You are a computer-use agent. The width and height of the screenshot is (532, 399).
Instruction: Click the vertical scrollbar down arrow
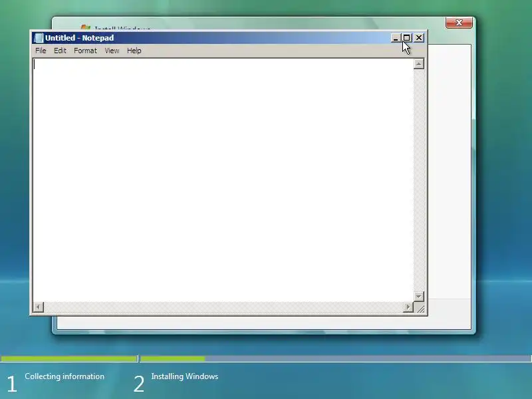419,296
